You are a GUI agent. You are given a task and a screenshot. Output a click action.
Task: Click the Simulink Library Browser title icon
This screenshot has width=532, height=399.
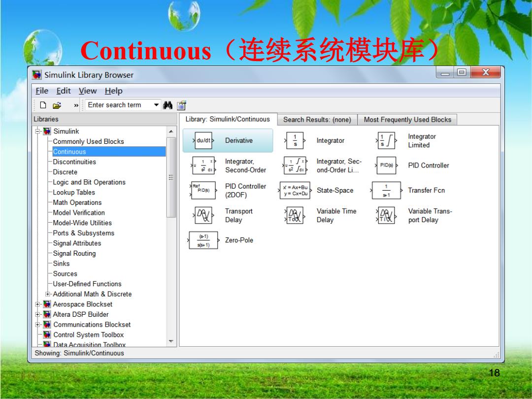pos(36,75)
